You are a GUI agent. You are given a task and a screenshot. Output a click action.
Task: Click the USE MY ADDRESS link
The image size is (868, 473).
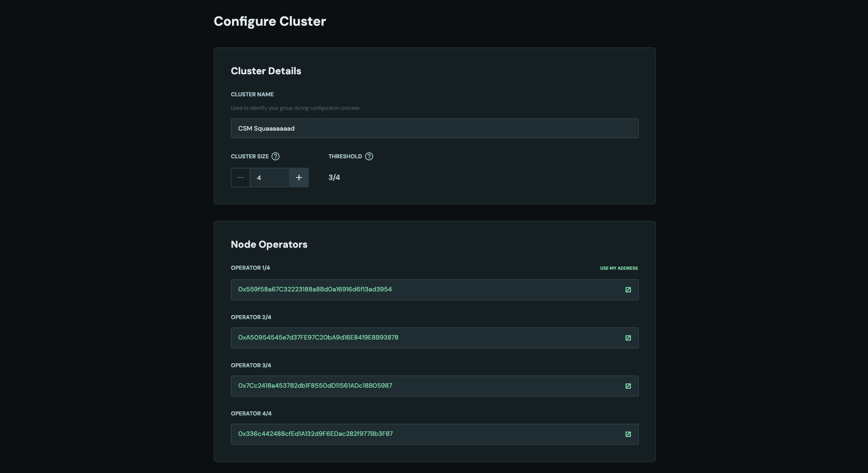point(618,268)
